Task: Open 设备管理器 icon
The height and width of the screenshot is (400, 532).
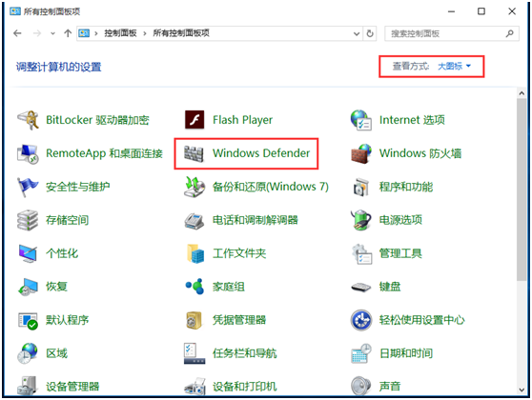Action: coord(28,386)
